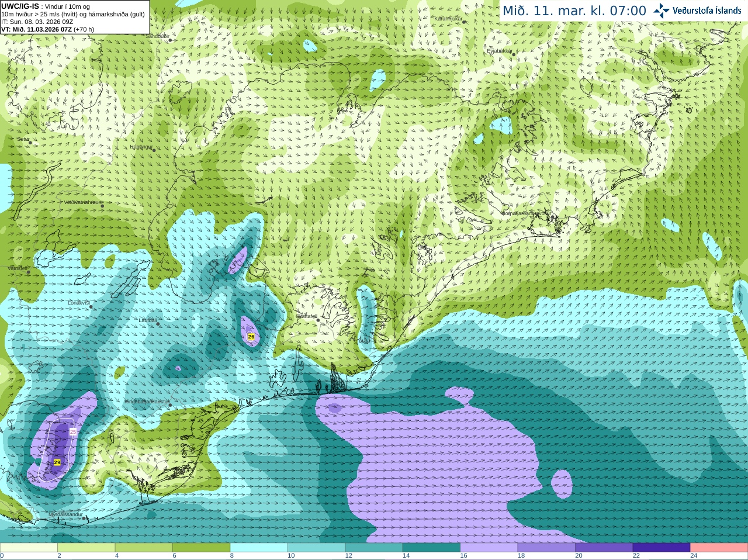Click the legend number 16
The image size is (748, 560).
(x=463, y=556)
